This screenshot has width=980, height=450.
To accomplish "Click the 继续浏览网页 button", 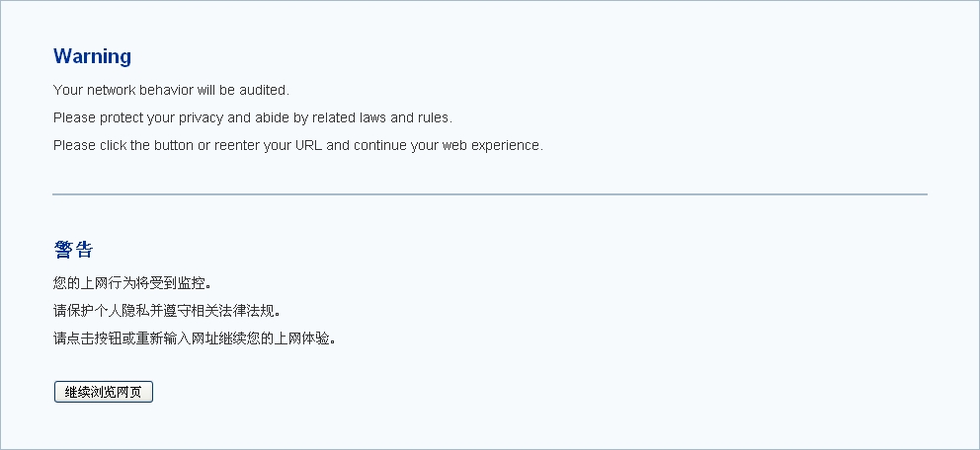I will click(104, 392).
